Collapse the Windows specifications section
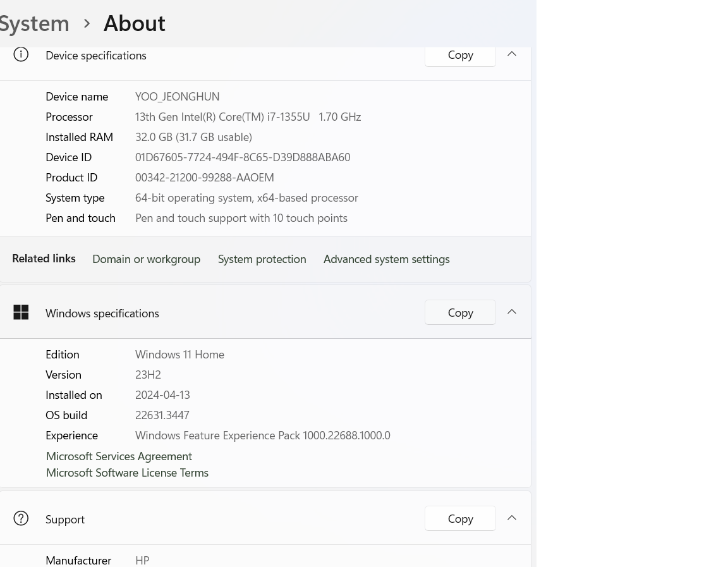This screenshot has width=728, height=567. [x=512, y=312]
